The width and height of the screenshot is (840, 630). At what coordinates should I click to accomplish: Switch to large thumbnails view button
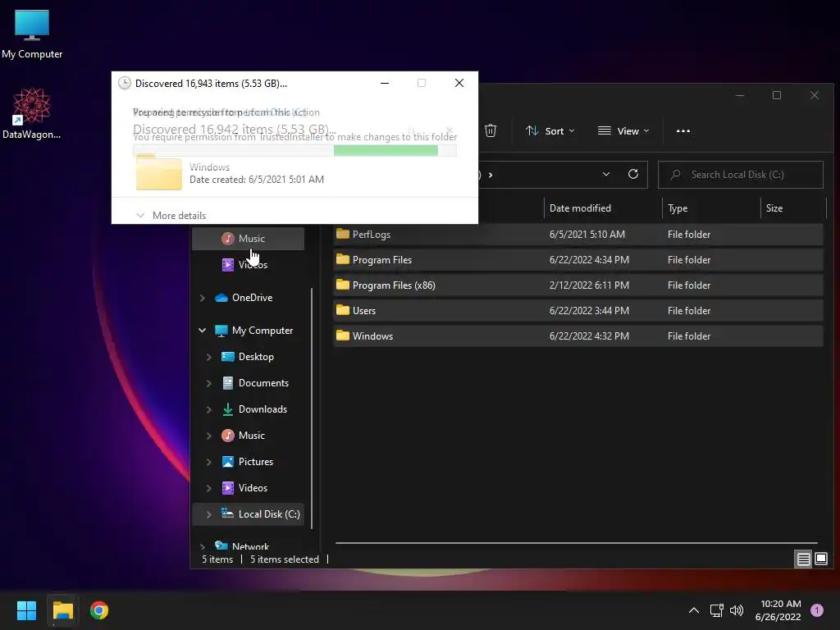pyautogui.click(x=821, y=559)
